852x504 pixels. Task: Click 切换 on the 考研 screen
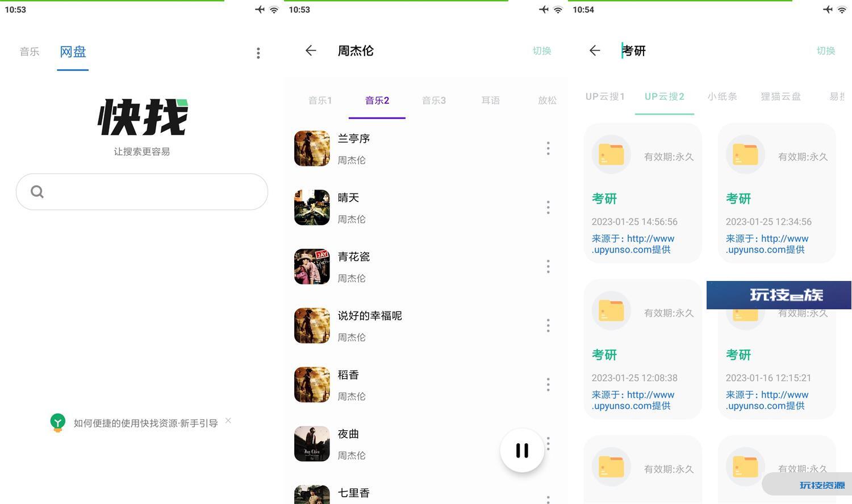[x=826, y=51]
